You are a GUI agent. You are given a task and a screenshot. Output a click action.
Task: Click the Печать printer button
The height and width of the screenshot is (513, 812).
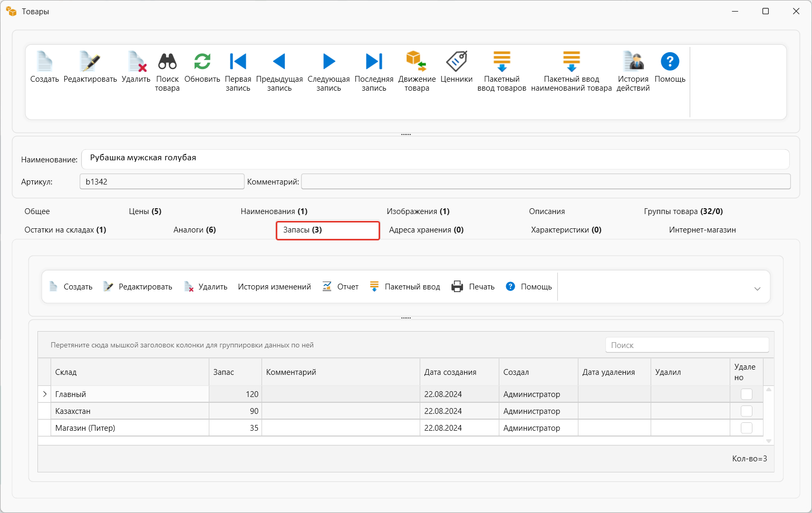click(473, 287)
